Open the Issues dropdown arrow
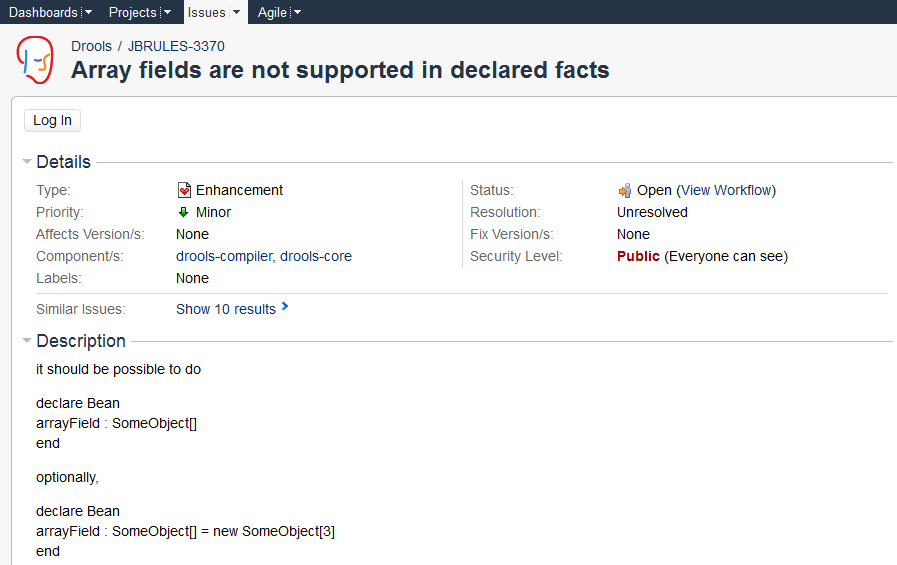The image size is (897, 565). 236,12
